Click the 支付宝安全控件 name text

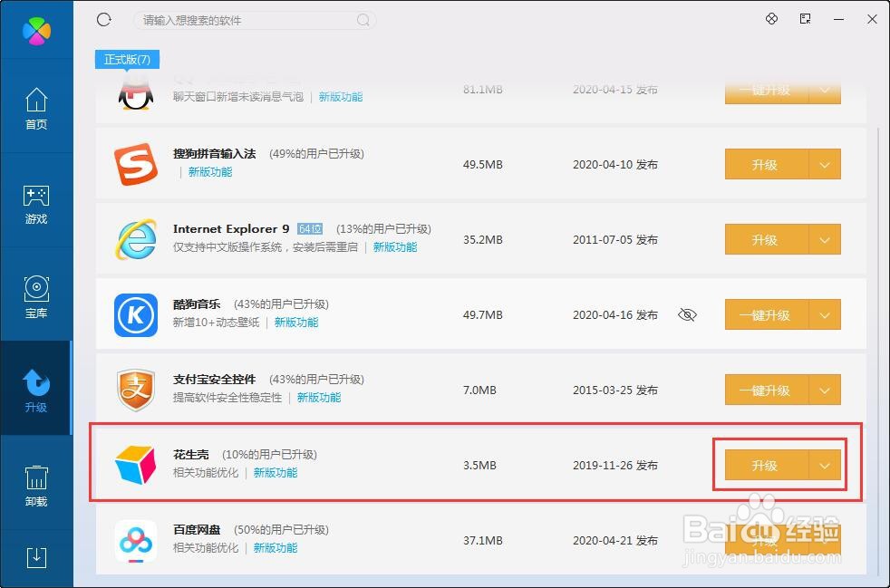point(215,379)
